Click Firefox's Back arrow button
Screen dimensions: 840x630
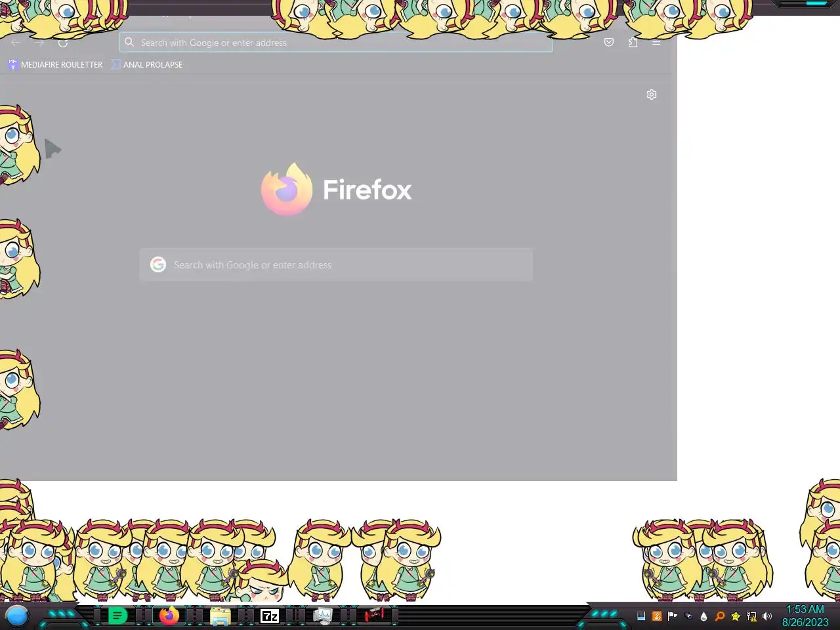pyautogui.click(x=16, y=43)
